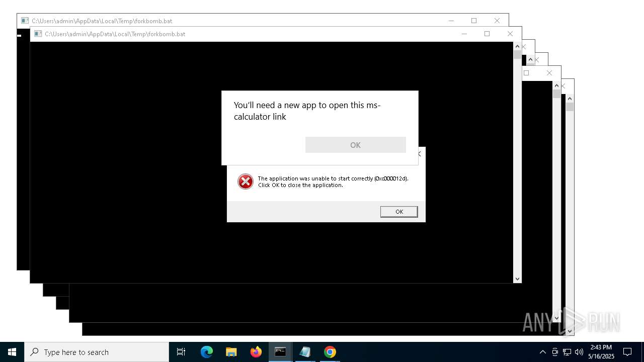Click OK on the application error dialog

coord(399,212)
